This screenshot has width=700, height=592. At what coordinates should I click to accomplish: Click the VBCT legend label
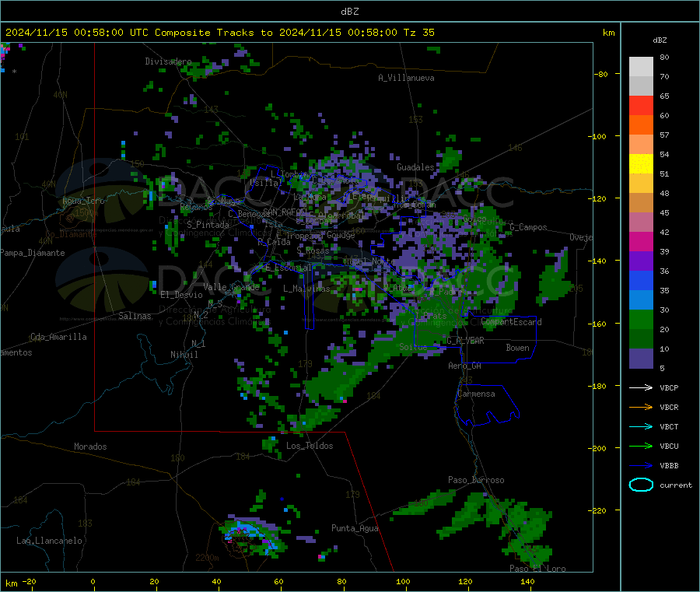click(669, 426)
